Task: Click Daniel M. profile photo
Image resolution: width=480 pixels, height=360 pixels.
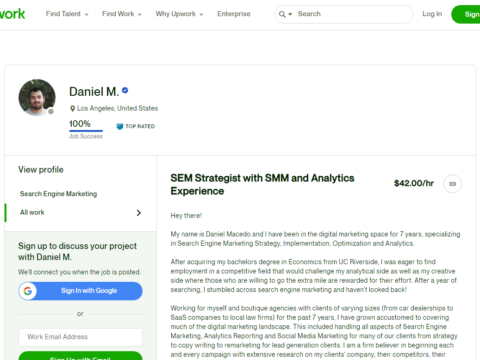Action: tap(37, 97)
